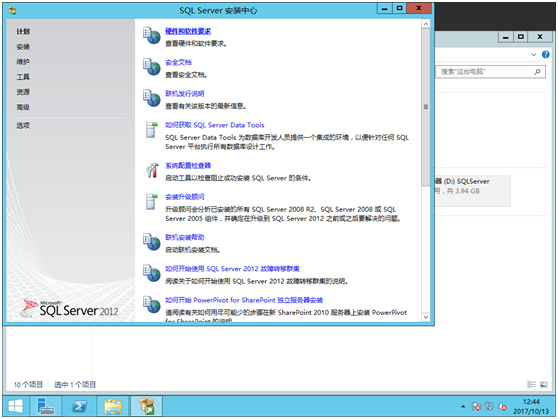The width and height of the screenshot is (558, 419).
Task: Select the 资源 category in sidebar
Action: [x=23, y=92]
